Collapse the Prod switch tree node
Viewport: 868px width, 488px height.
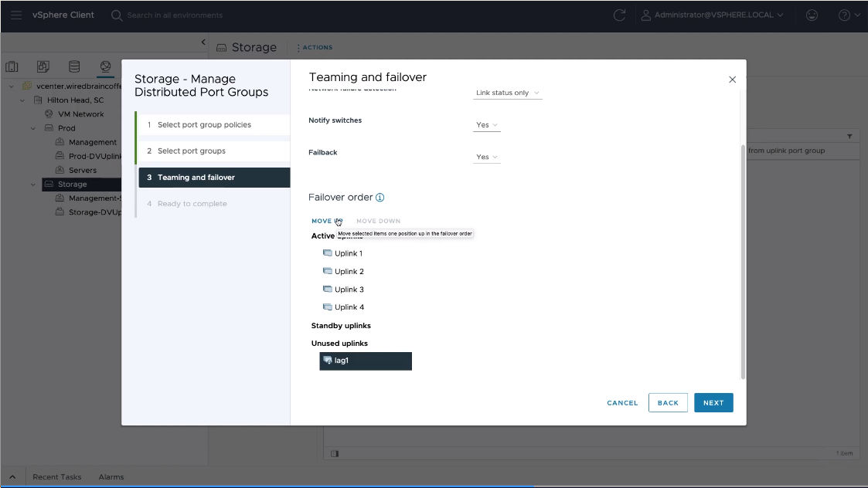coord(33,128)
